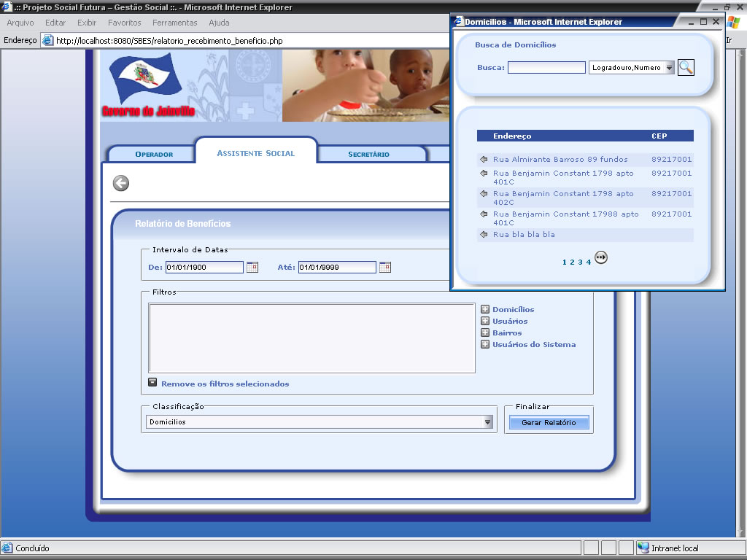Screen dimensions: 747x560
Task: Open the Exibir menu
Action: pyautogui.click(x=87, y=23)
